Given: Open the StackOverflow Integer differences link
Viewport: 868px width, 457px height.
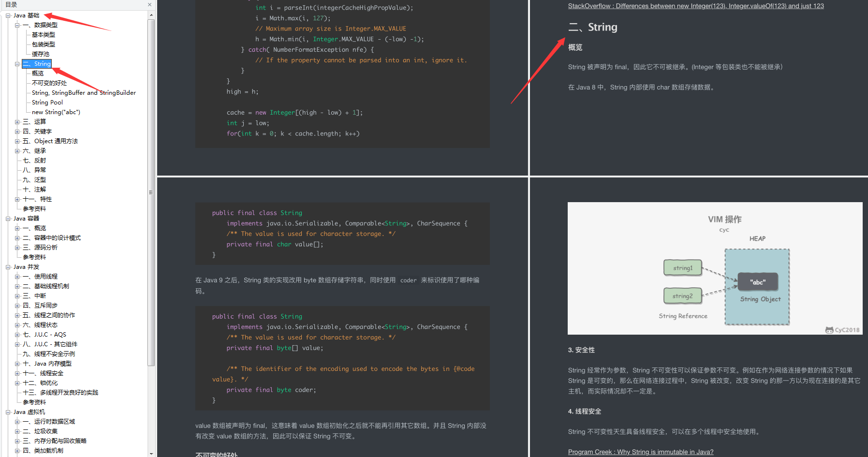Looking at the screenshot, I should pos(696,6).
